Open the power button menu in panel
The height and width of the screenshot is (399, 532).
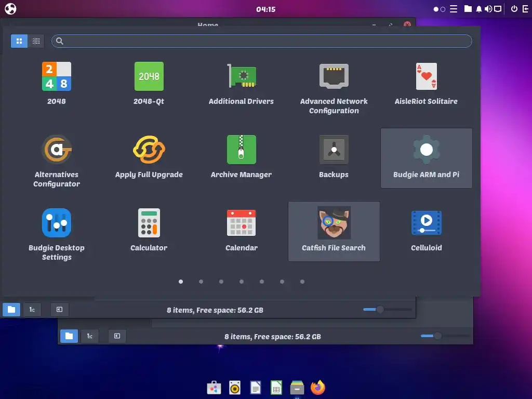click(x=514, y=9)
